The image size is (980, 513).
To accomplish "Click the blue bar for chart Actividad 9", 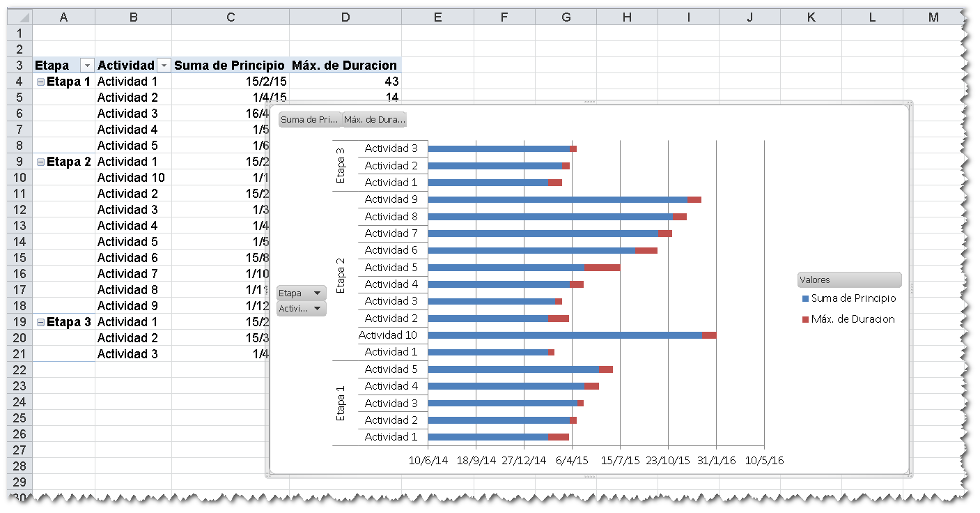I will tap(558, 199).
